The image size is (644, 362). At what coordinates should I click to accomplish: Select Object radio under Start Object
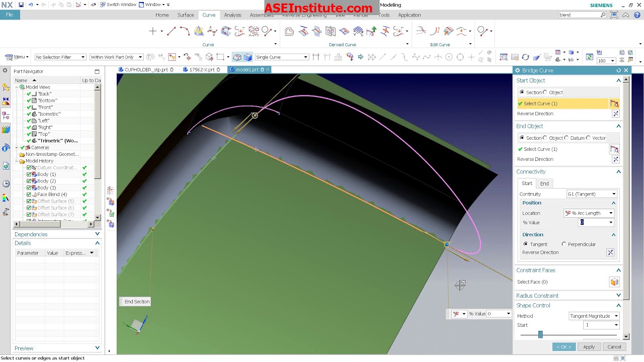coord(545,93)
